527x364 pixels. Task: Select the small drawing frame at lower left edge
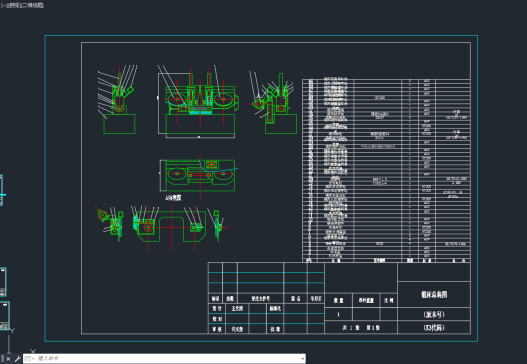(x=4, y=316)
